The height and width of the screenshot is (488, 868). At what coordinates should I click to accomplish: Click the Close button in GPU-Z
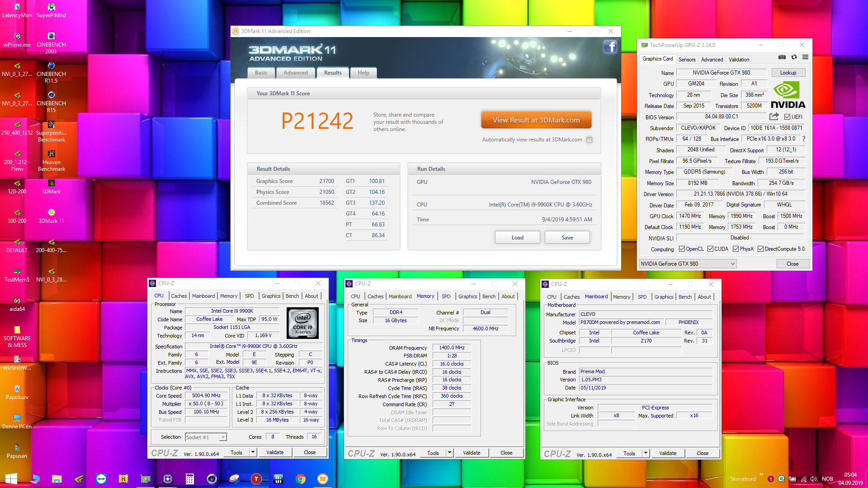point(793,264)
